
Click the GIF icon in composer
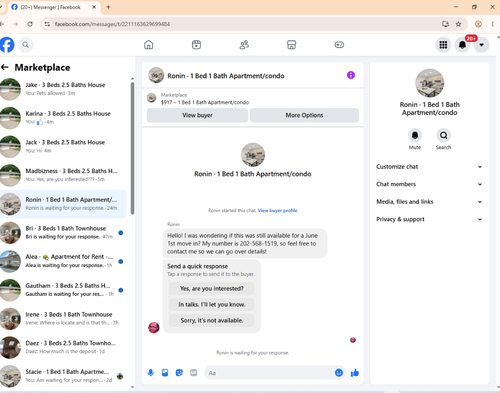[194, 373]
